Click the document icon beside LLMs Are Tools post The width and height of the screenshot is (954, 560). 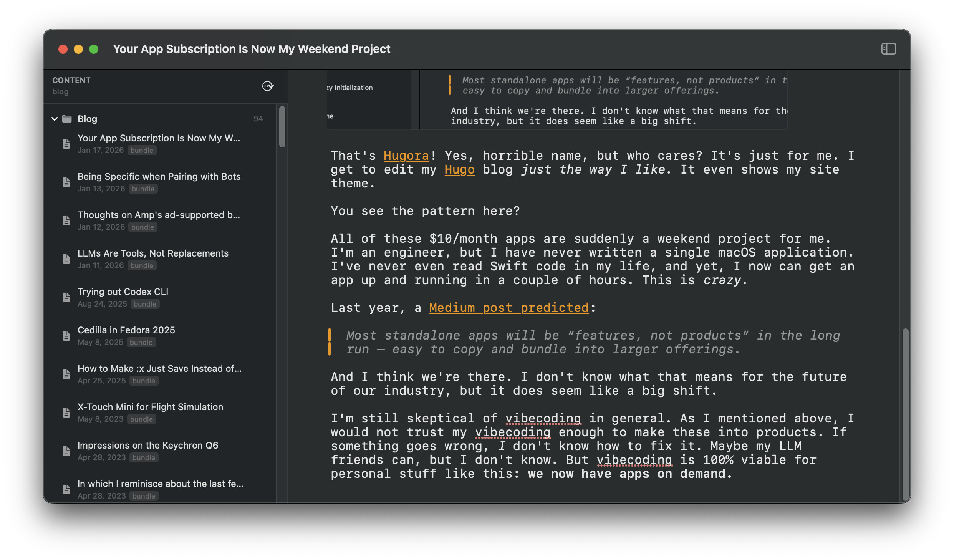point(66,259)
